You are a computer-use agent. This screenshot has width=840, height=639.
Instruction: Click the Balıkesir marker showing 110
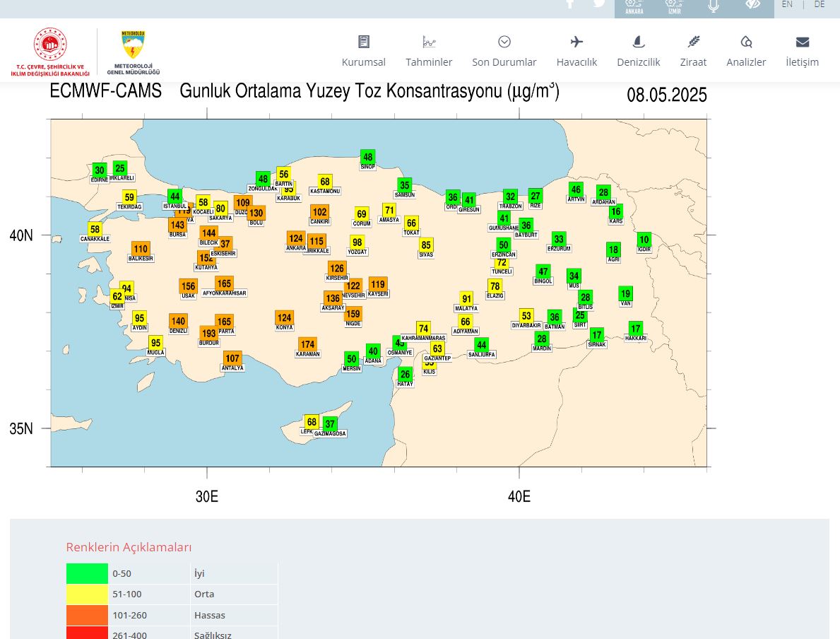[141, 249]
